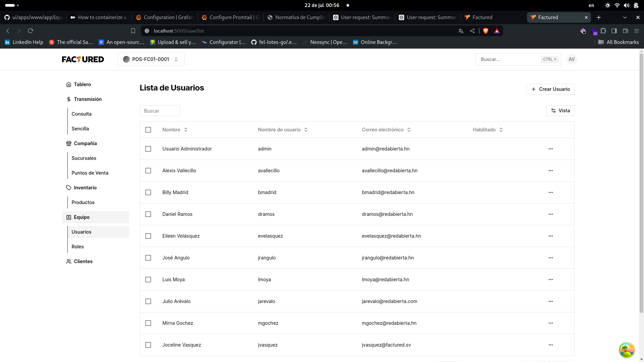Image resolution: width=644 pixels, height=362 pixels.
Task: Open the LinkedIn Help bookmark
Action: tap(23, 42)
